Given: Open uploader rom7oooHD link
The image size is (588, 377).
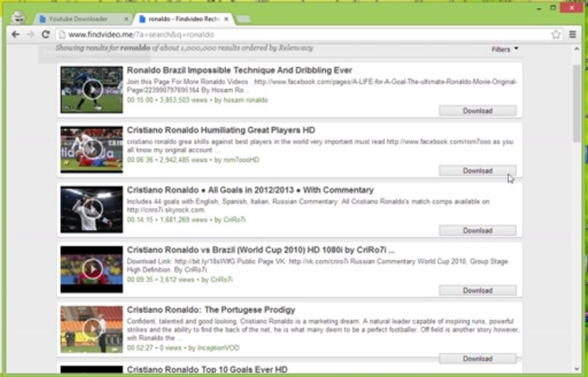Looking at the screenshot, I should click(241, 160).
